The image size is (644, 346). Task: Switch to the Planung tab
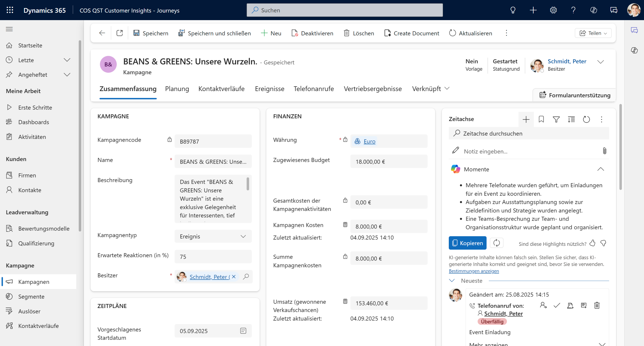click(177, 89)
